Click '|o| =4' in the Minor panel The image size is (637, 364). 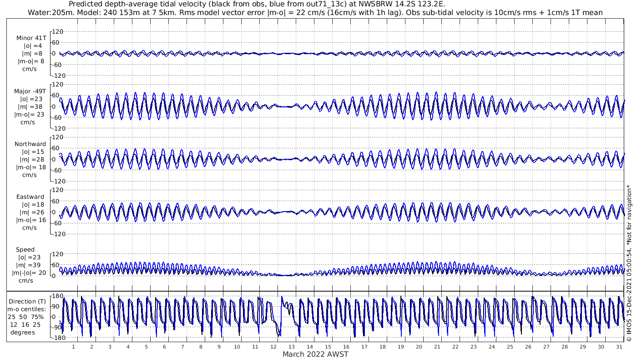click(x=33, y=46)
